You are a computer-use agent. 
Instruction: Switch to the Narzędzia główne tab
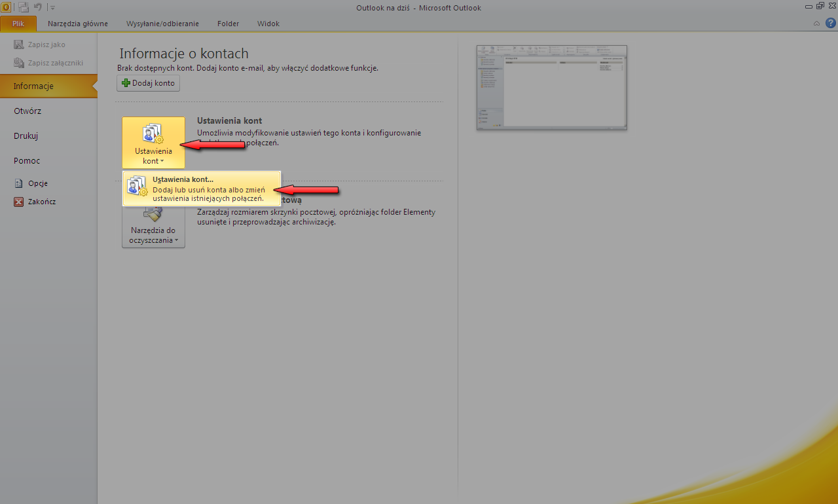tap(78, 24)
